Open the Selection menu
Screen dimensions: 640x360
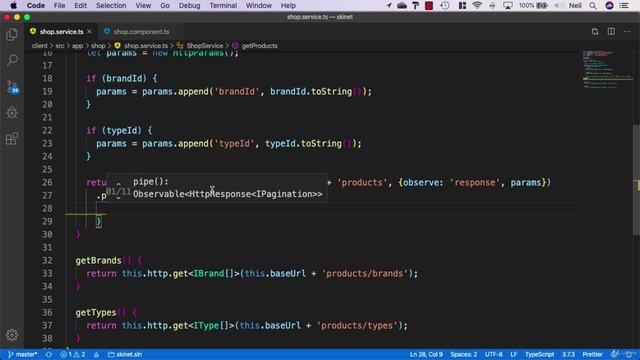point(111,5)
